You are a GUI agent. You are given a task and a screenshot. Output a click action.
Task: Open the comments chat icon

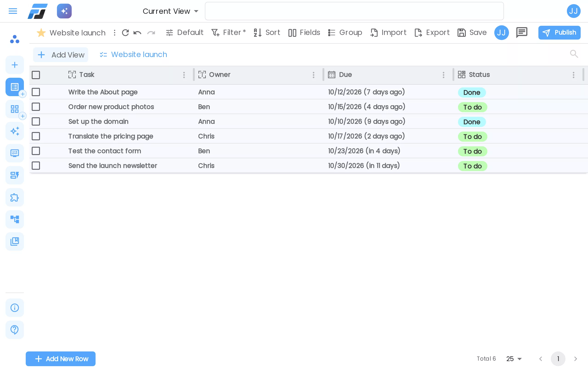point(522,33)
